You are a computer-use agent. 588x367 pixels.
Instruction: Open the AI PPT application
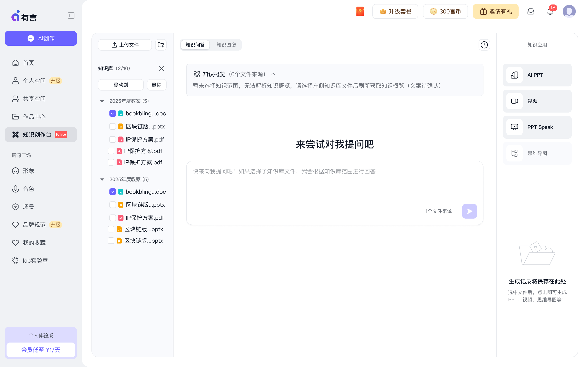(x=537, y=75)
